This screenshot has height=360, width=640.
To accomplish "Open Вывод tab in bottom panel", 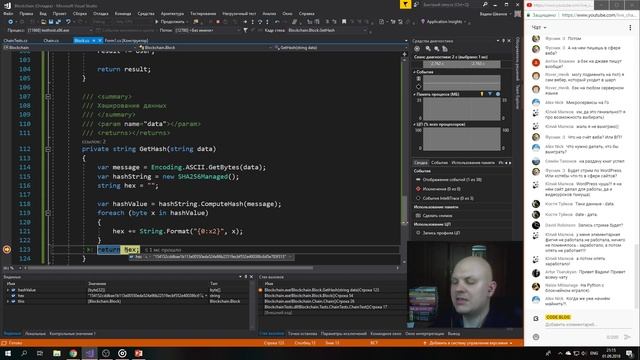I will (x=453, y=333).
